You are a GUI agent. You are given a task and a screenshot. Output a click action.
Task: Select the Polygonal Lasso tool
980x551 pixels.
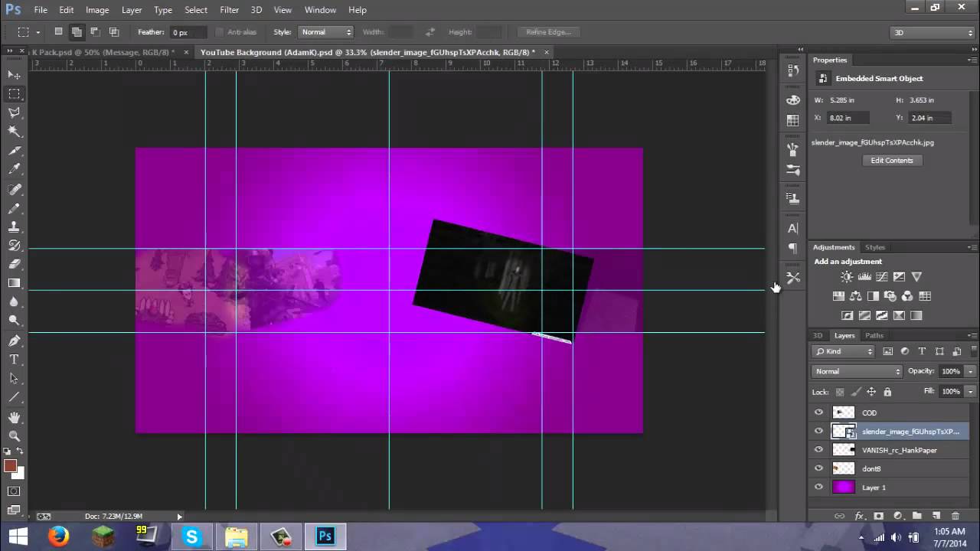[x=15, y=112]
